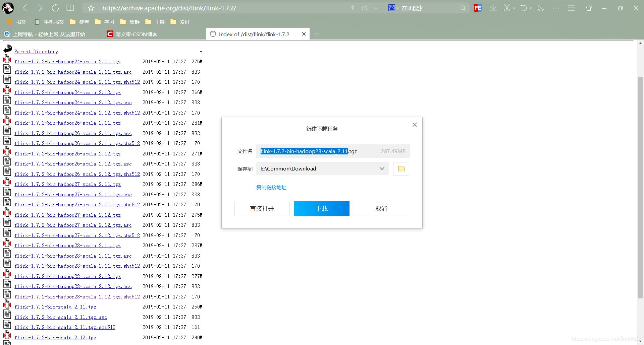Switch to the 写文章-CSDN博客 tab
The image size is (644, 345).
coord(154,34)
